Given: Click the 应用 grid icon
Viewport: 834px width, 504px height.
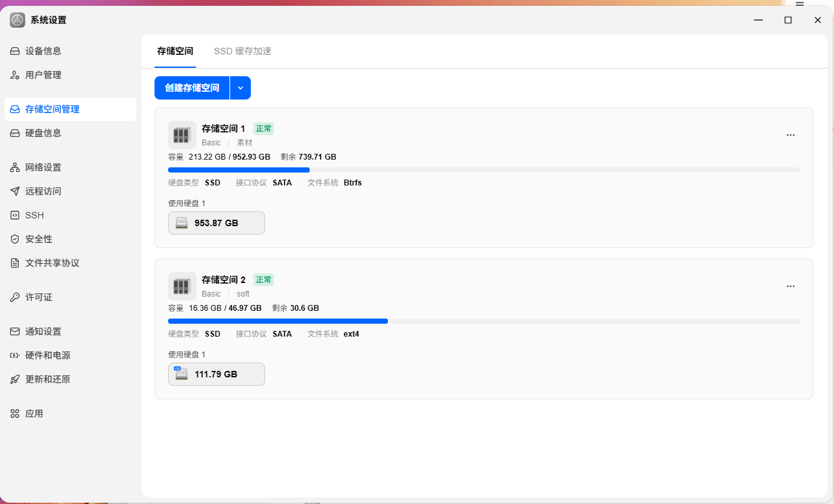Looking at the screenshot, I should [15, 414].
